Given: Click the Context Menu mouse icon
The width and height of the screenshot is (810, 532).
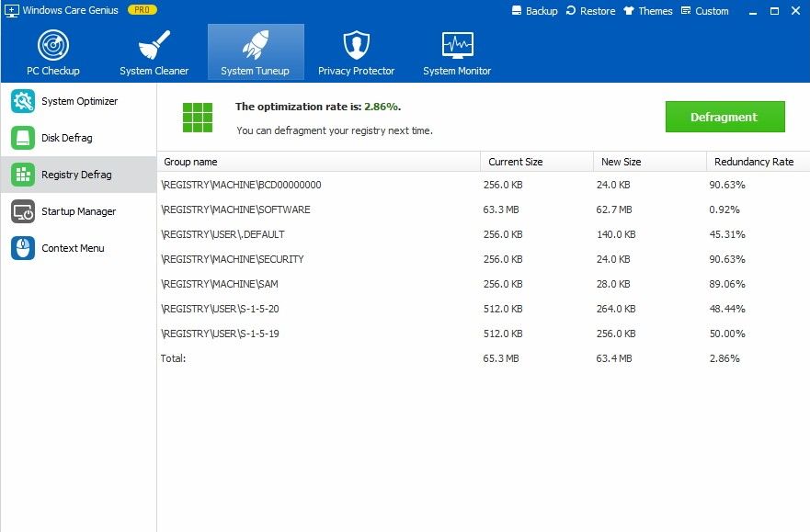Looking at the screenshot, I should point(23,248).
